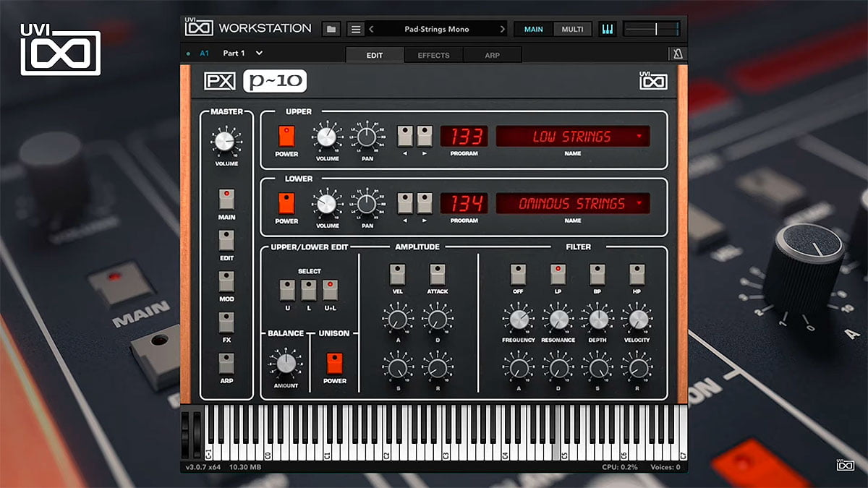Click the amplitude A (attack) knob
This screenshot has height=488, width=868.
click(x=397, y=319)
